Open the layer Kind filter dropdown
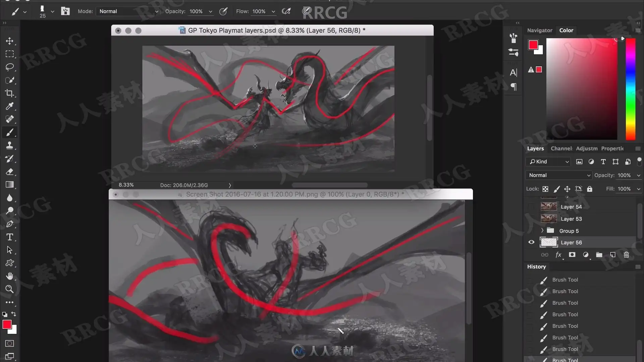Viewport: 644px width, 362px height. pos(548,162)
